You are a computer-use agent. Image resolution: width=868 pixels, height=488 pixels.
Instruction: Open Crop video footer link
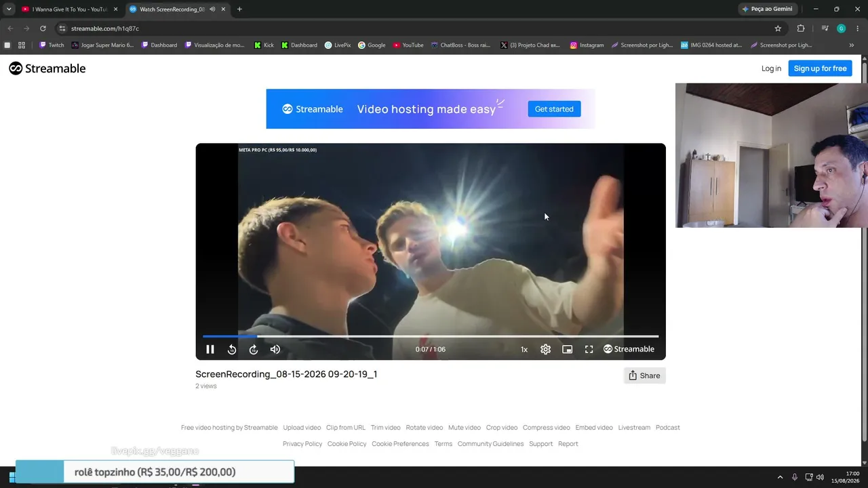pos(502,428)
